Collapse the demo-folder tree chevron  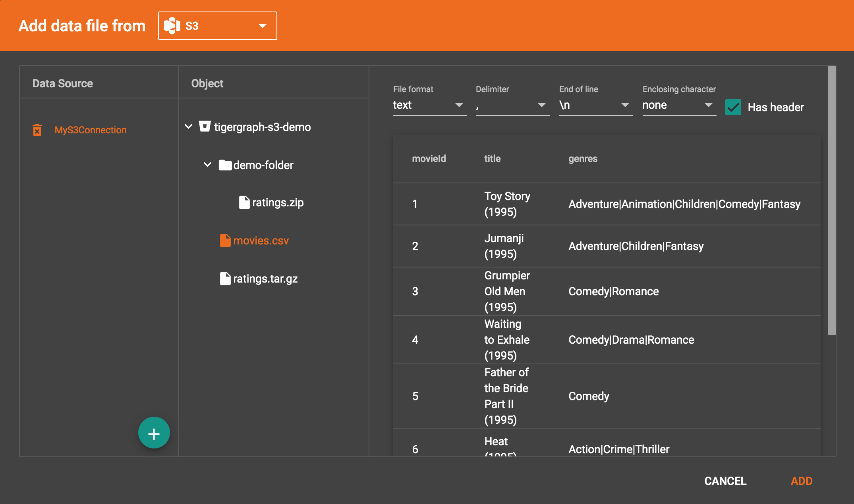(x=207, y=165)
